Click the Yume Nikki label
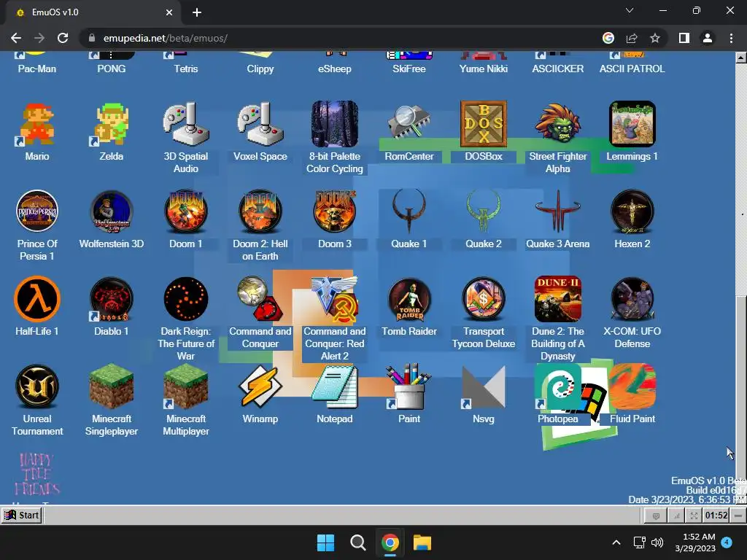Image resolution: width=747 pixels, height=560 pixels. tap(484, 69)
